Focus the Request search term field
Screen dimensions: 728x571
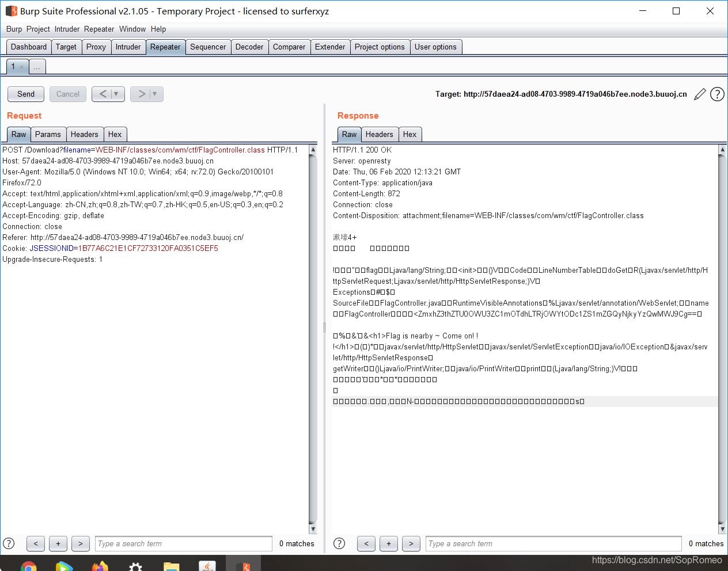pyautogui.click(x=184, y=543)
